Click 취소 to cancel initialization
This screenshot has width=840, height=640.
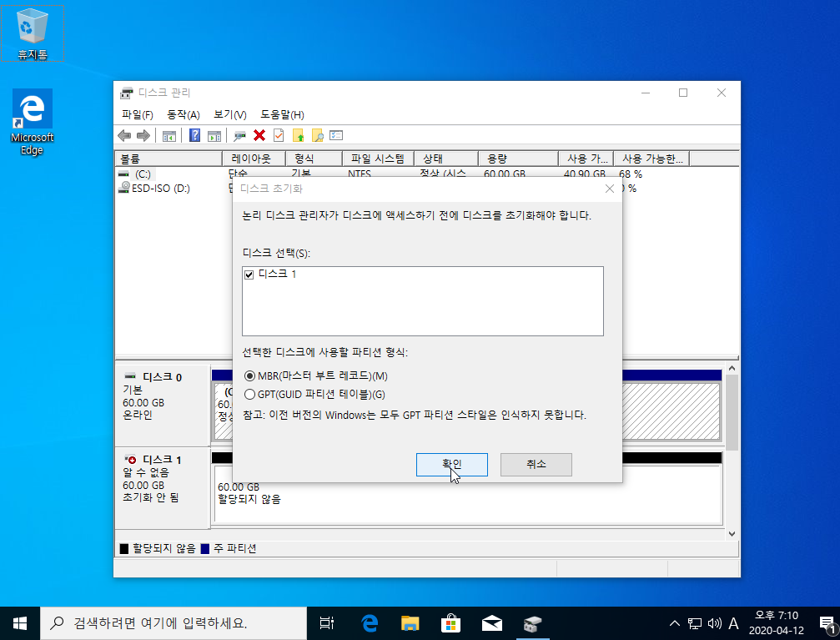click(x=536, y=464)
